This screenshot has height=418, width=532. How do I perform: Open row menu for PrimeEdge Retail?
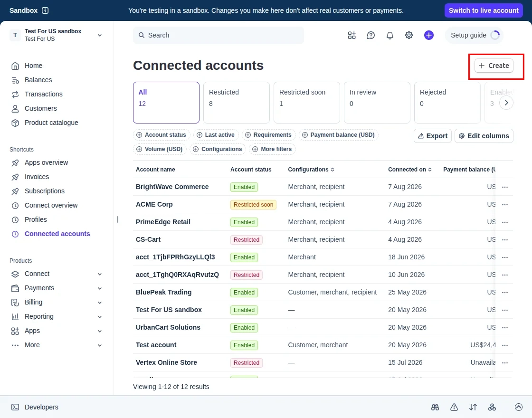[505, 222]
